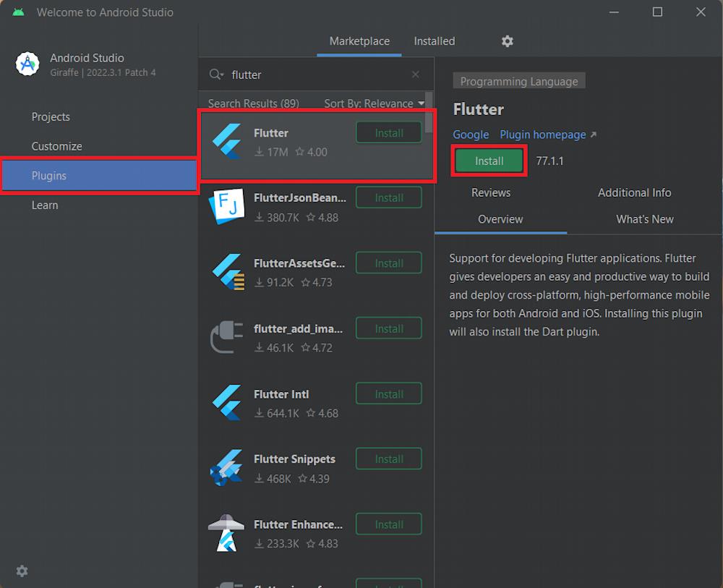The height and width of the screenshot is (588, 723).
Task: Install the Flutter Intl plugin
Action: (x=389, y=394)
